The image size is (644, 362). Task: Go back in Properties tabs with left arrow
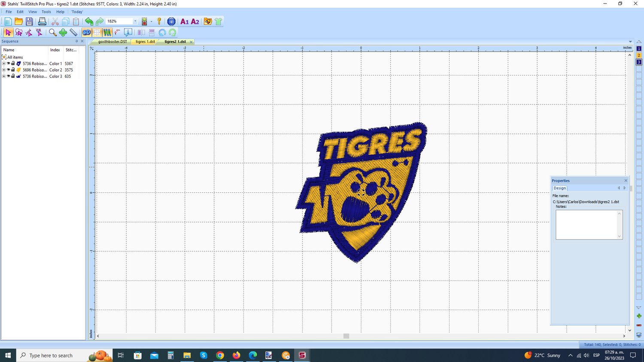click(x=619, y=188)
